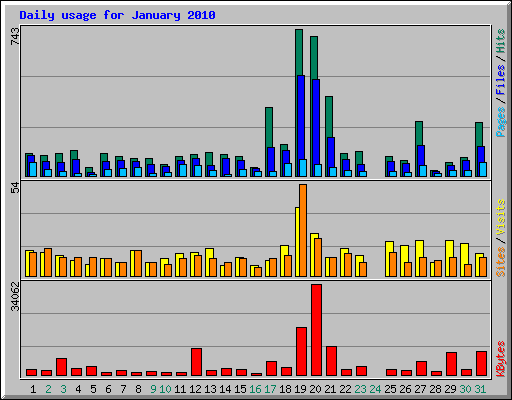Click the green hits bar for day 31
The width and height of the screenshot is (512, 400).
tap(479, 134)
